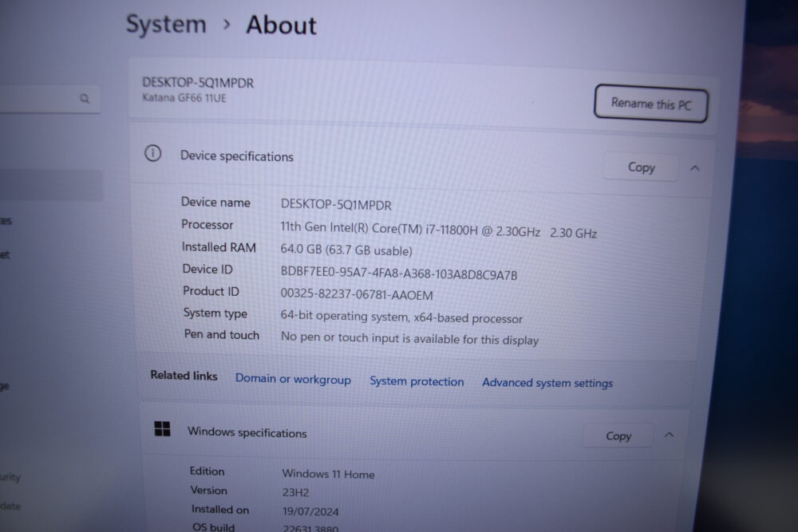
Task: Click the Device name label
Action: click(x=215, y=203)
